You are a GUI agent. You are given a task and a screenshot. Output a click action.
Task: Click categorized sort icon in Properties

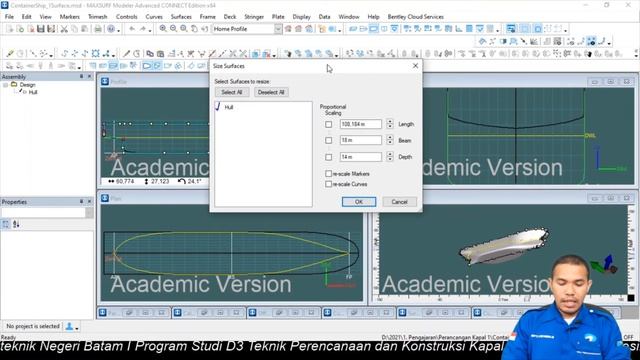[x=6, y=224]
